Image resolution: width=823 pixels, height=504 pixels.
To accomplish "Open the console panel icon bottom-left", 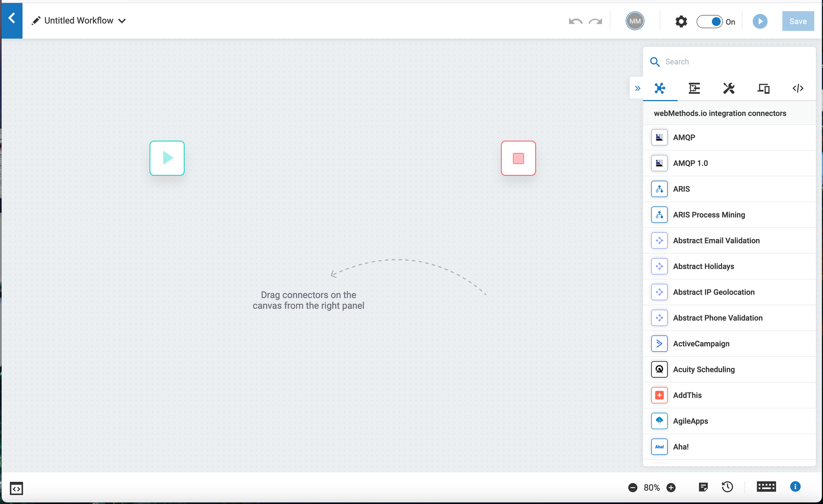I will tap(16, 488).
